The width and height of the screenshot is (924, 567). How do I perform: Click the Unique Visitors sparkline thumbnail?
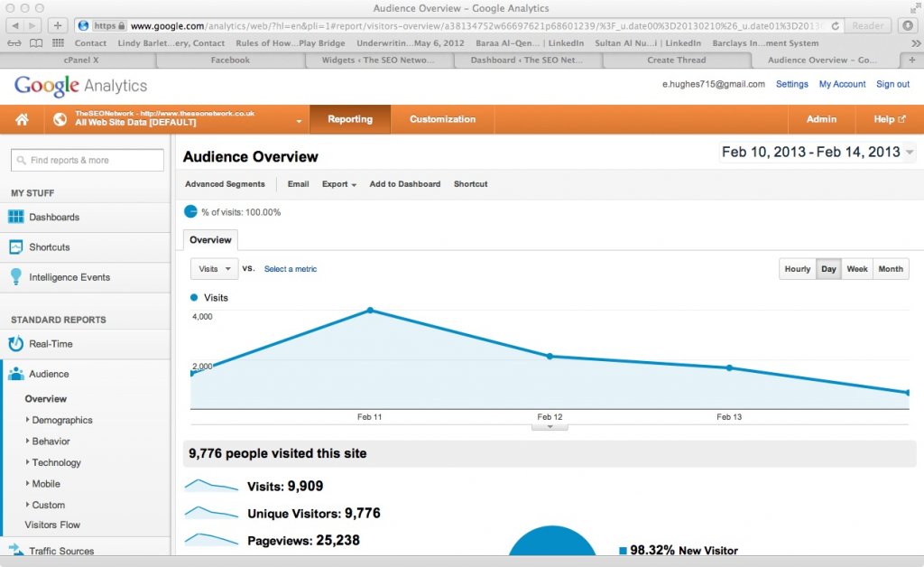[211, 513]
